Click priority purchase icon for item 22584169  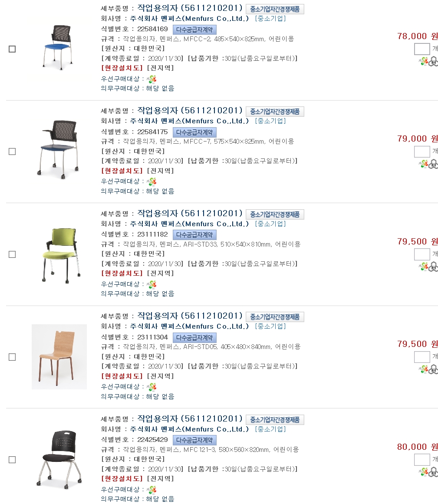tap(151, 79)
